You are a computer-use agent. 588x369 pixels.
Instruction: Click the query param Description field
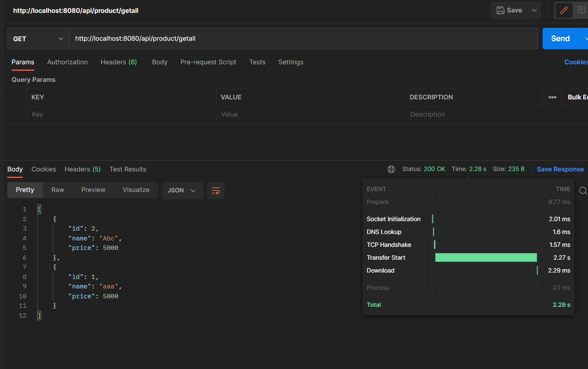[474, 114]
